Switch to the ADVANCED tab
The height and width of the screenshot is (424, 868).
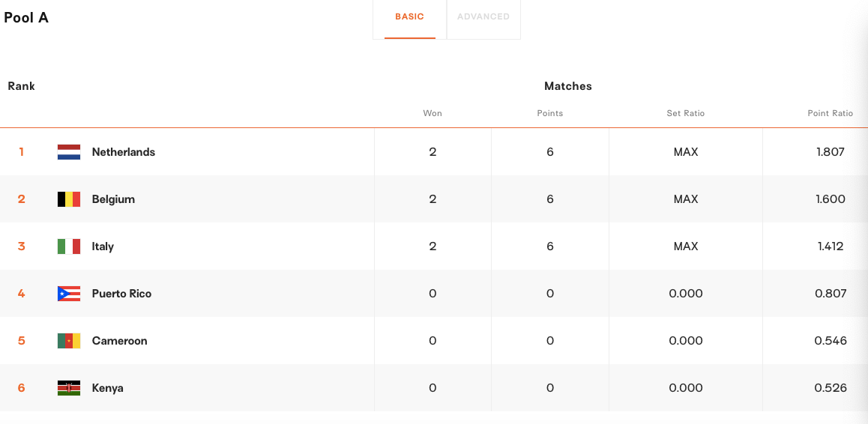coord(483,17)
